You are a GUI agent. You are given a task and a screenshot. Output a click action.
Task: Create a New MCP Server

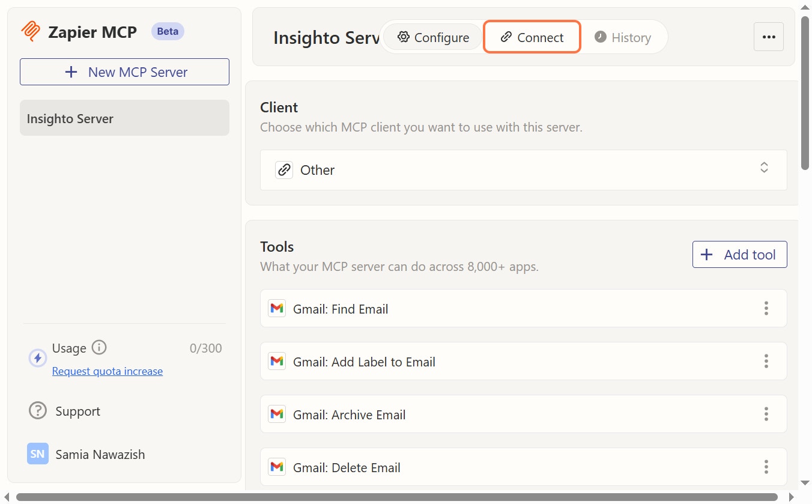[x=124, y=72]
